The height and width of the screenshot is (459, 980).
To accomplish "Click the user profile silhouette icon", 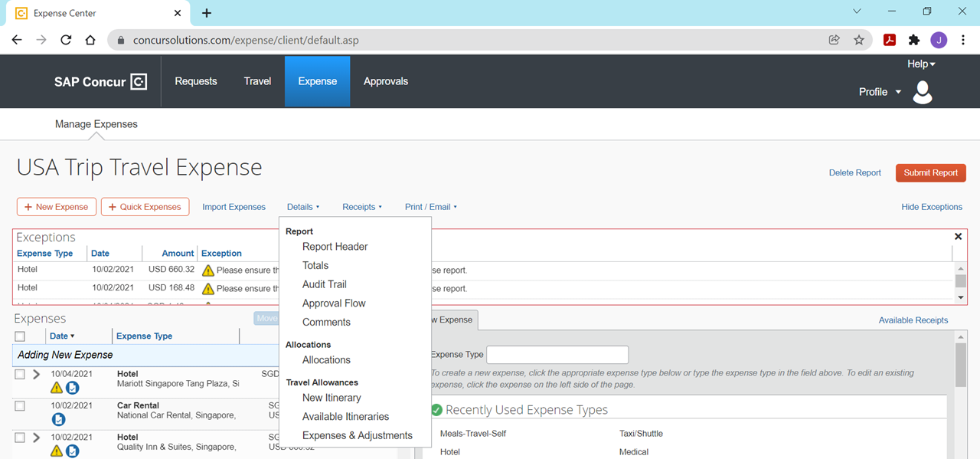I will (x=923, y=92).
